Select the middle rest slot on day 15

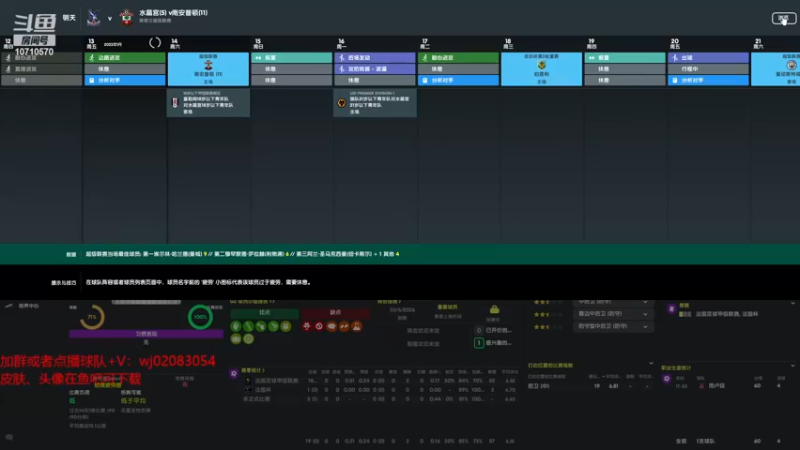(x=291, y=69)
